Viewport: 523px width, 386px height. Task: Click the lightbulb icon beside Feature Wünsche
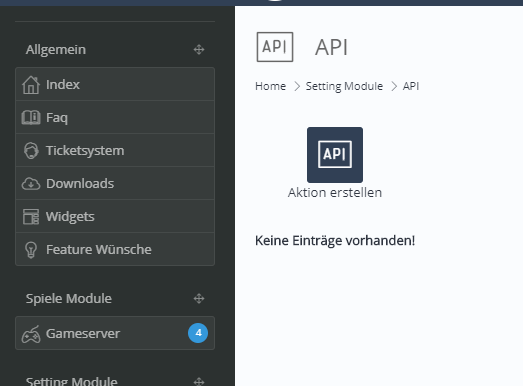[31, 250]
